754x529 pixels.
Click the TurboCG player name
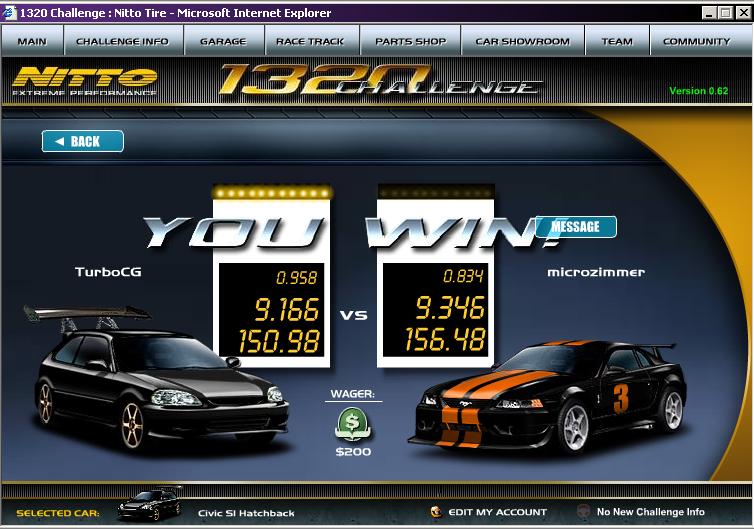(x=108, y=272)
